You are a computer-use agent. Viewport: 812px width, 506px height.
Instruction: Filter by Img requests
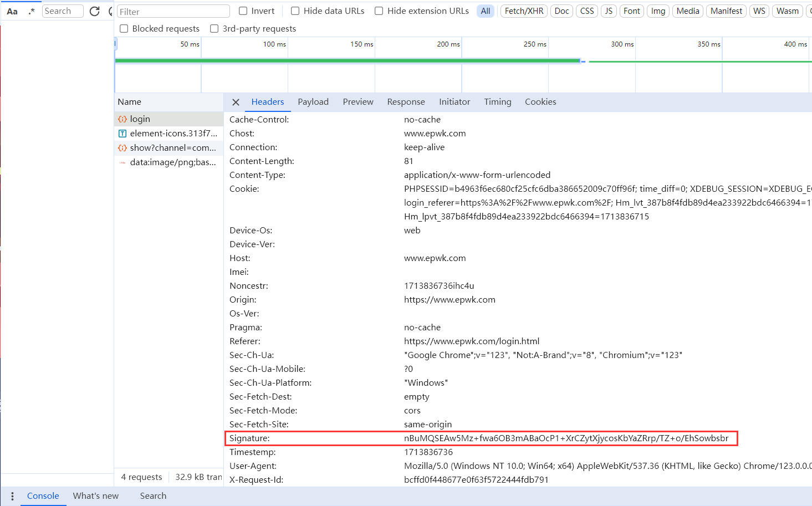coord(658,11)
